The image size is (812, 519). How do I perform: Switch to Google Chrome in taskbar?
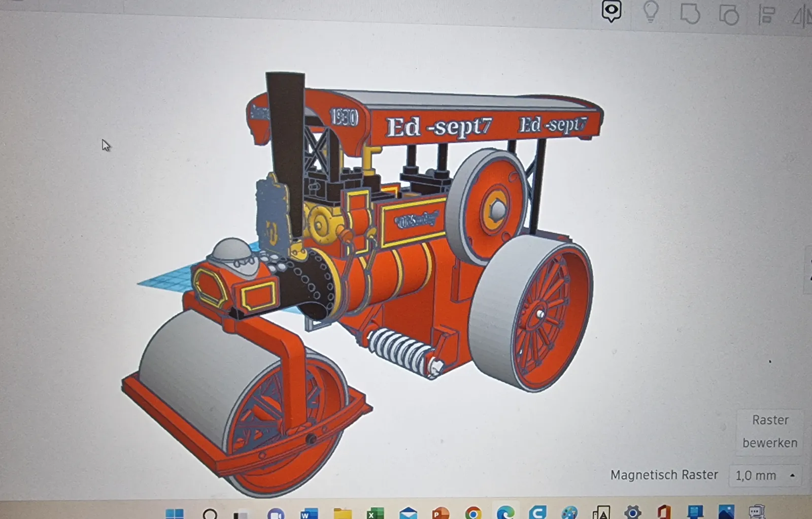(x=473, y=514)
